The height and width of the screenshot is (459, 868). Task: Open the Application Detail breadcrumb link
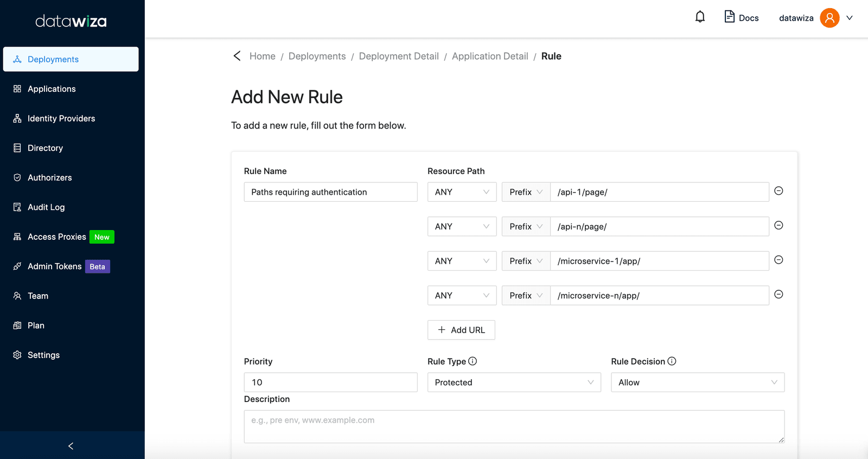490,56
